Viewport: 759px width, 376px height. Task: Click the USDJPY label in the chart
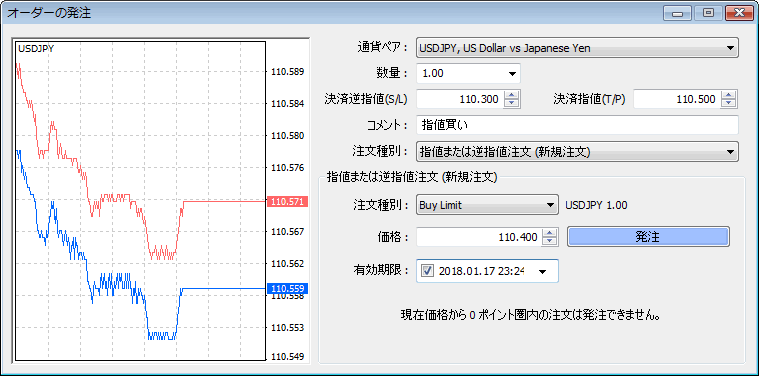coord(36,48)
